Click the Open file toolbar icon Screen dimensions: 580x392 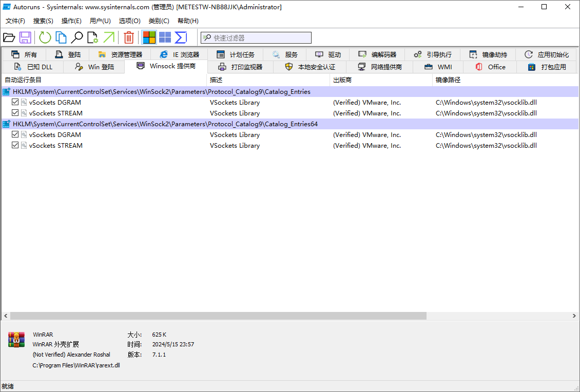pos(9,37)
